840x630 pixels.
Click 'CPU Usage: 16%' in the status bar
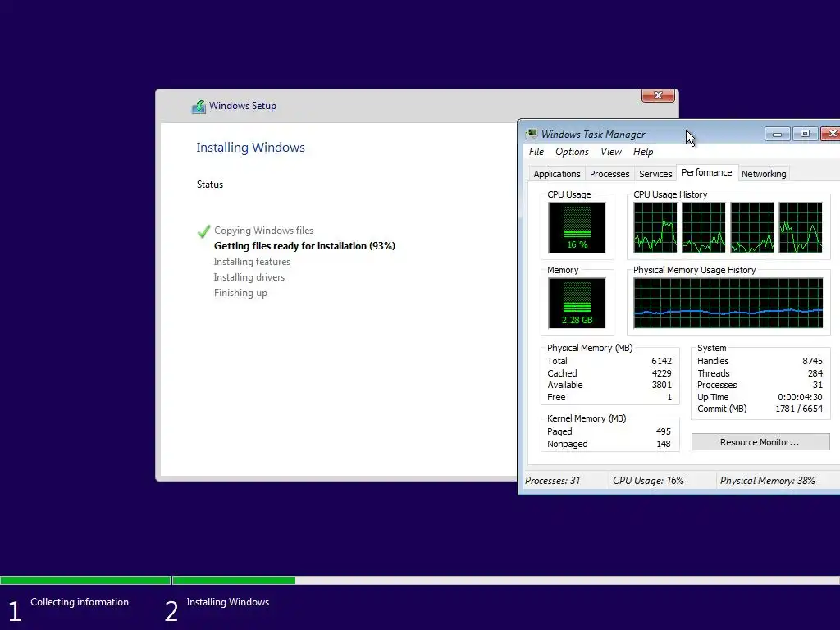pos(648,481)
